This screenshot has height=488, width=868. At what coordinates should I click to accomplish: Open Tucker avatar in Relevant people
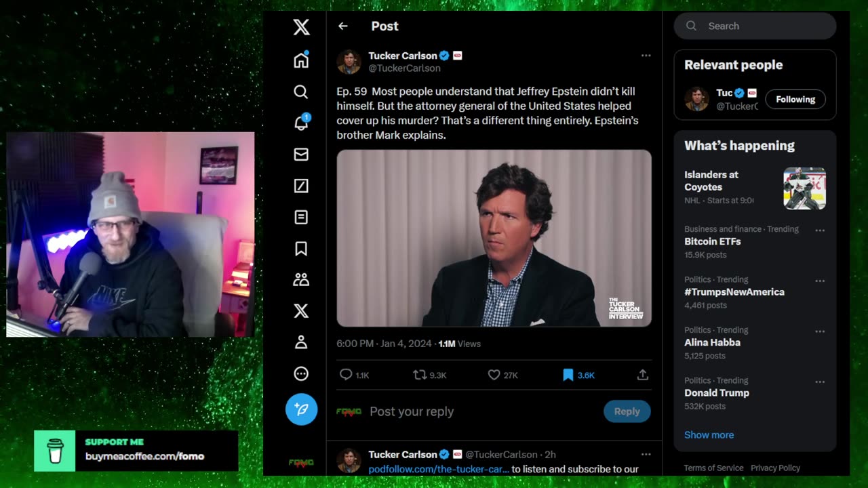tap(696, 99)
